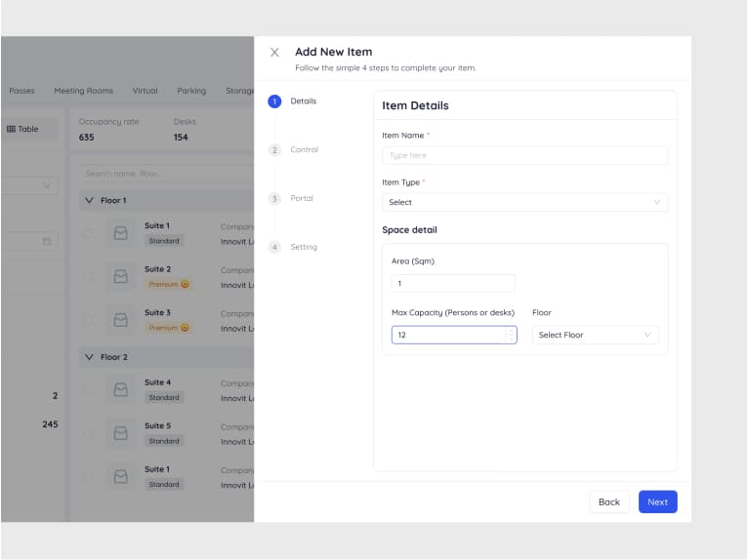Click the calendar icon in left filter
The width and height of the screenshot is (747, 560).
pos(47,241)
